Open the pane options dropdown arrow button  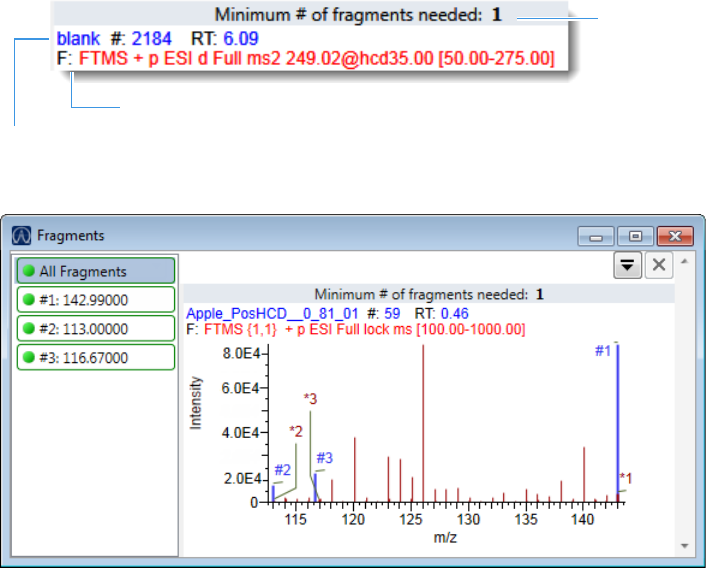[x=627, y=265]
